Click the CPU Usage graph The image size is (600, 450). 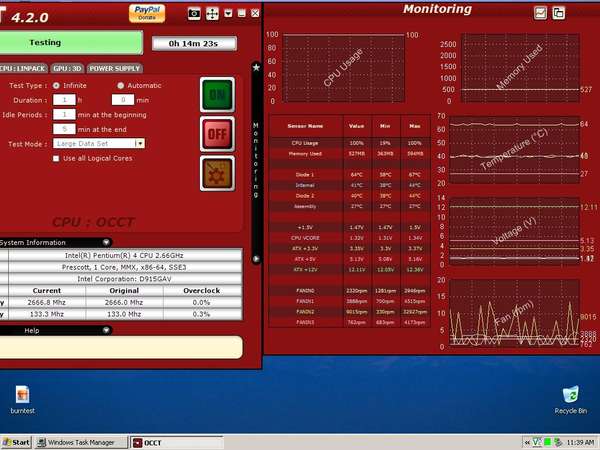(343, 68)
